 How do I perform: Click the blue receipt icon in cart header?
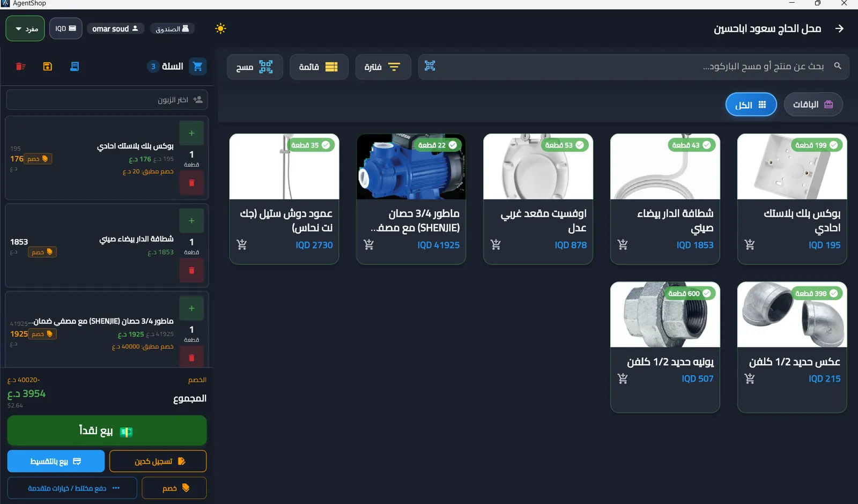point(75,66)
